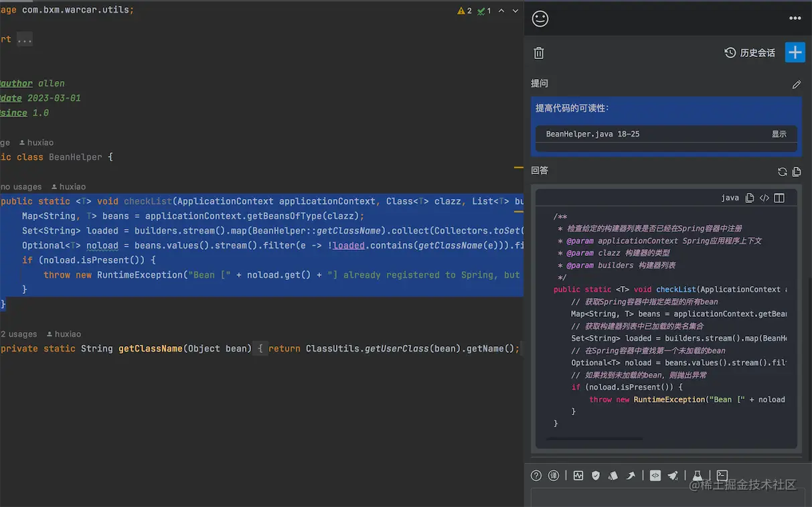
Task: Click the '获取Spring容器中指定类型的所有bean' comment in the answer
Action: click(645, 302)
